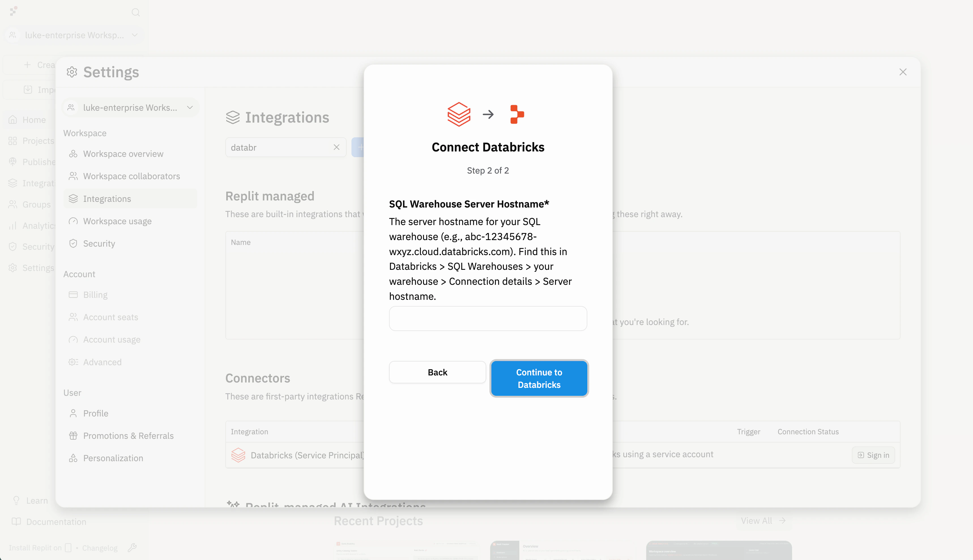Click the Databricks (Service Principal) row logo
The image size is (973, 560).
pos(238,455)
